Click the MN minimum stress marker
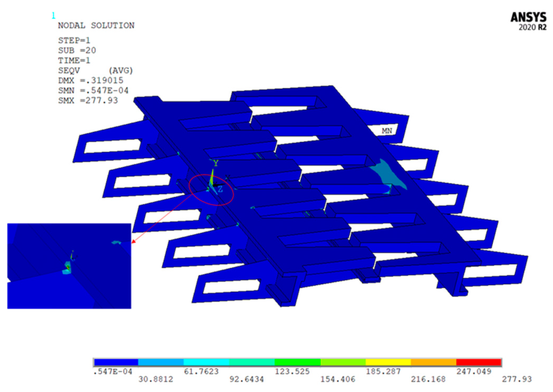The image size is (553, 392). tap(387, 131)
